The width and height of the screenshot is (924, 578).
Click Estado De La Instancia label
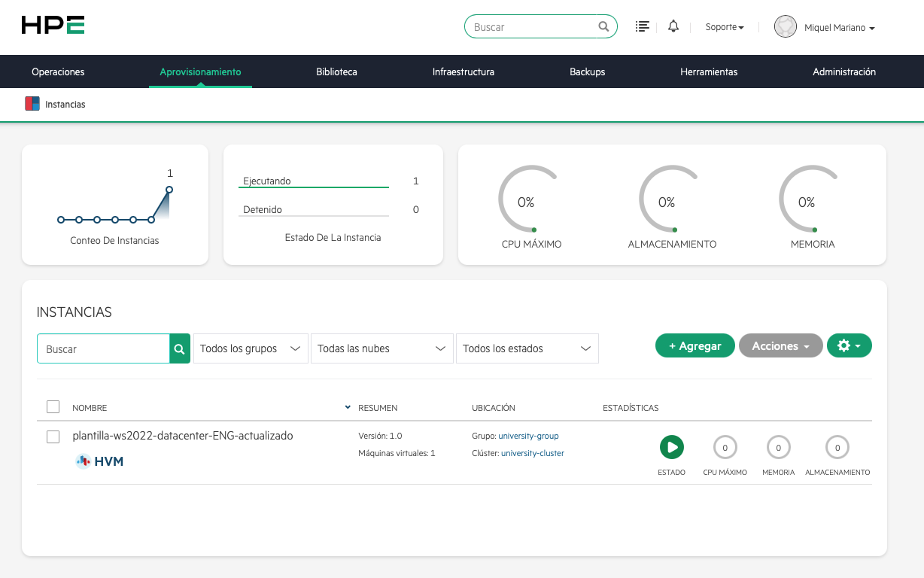[333, 238]
